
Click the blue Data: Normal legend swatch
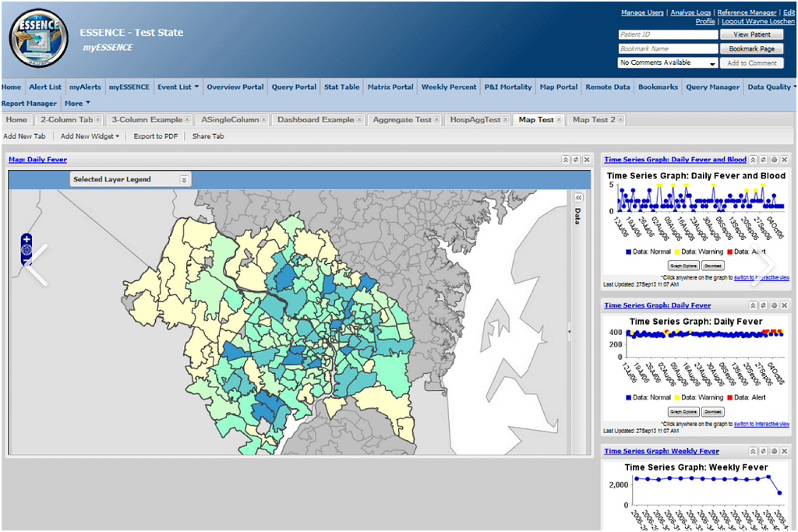tap(627, 252)
